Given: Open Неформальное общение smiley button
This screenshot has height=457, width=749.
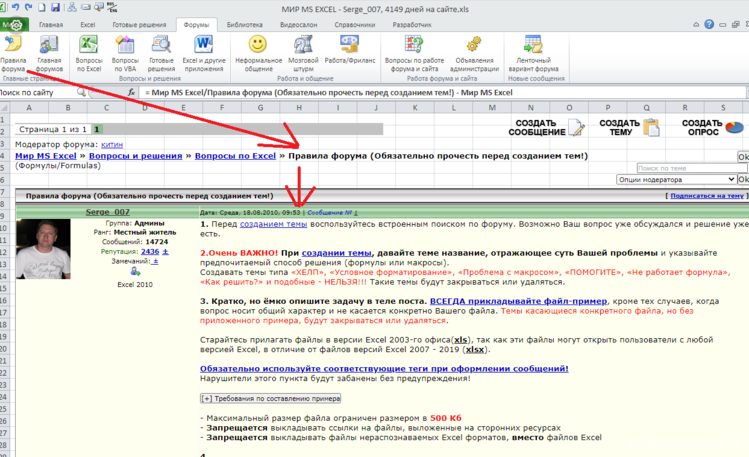Looking at the screenshot, I should (x=258, y=54).
